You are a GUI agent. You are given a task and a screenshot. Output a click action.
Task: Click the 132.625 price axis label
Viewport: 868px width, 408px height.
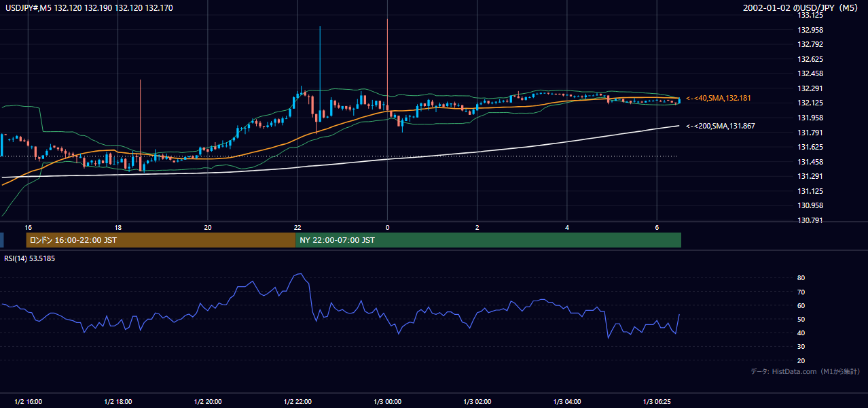(810, 59)
